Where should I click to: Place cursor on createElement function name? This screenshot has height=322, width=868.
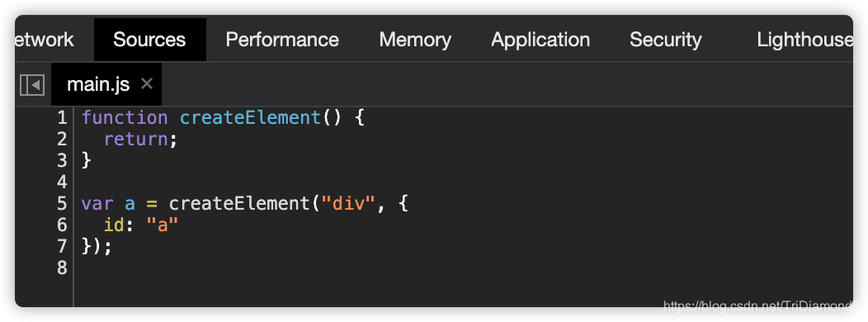250,117
